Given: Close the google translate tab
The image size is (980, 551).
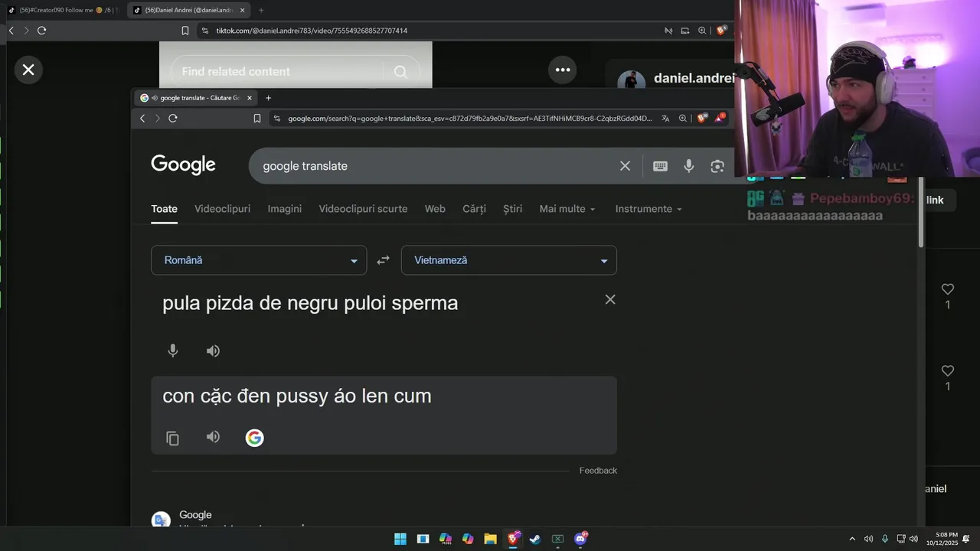Looking at the screenshot, I should (x=250, y=98).
